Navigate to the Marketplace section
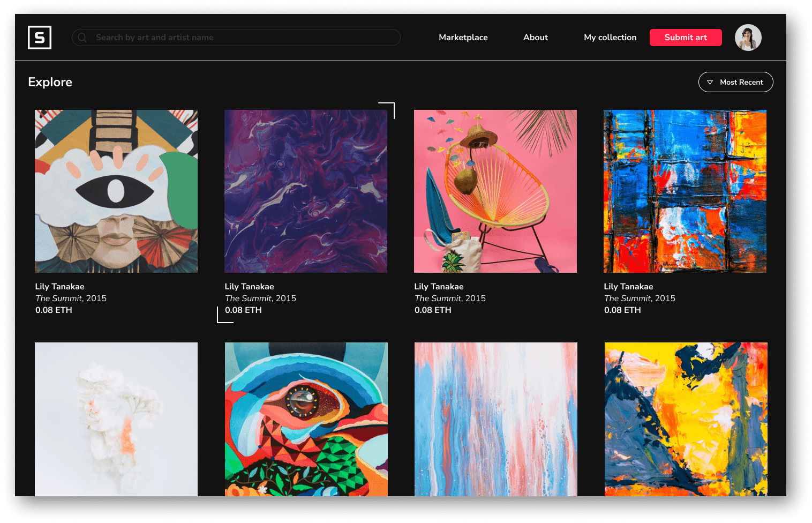Viewport: 812px width, 523px height. tap(463, 38)
